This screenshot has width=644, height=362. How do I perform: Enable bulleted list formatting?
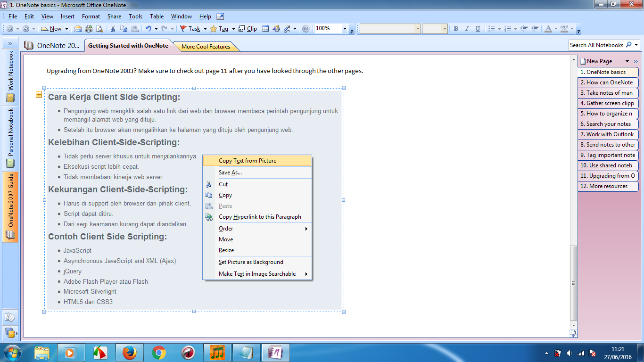[491, 28]
